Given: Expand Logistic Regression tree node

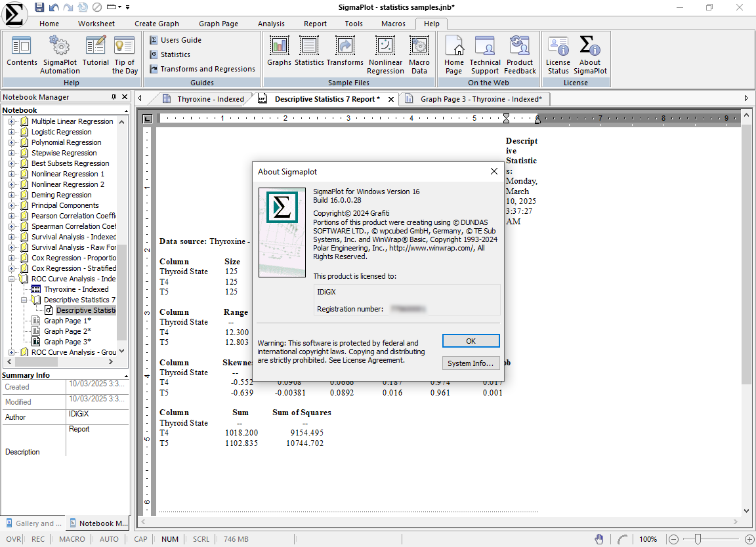Looking at the screenshot, I should (12, 132).
